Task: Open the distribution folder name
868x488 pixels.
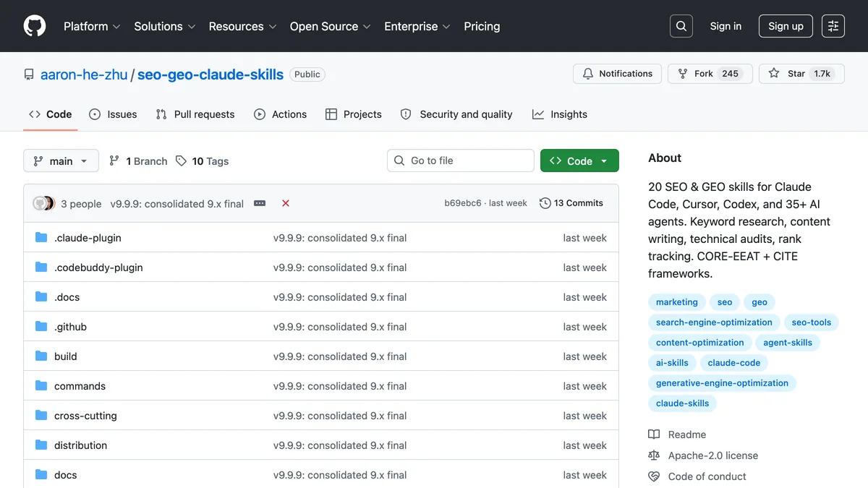Action: tap(80, 445)
